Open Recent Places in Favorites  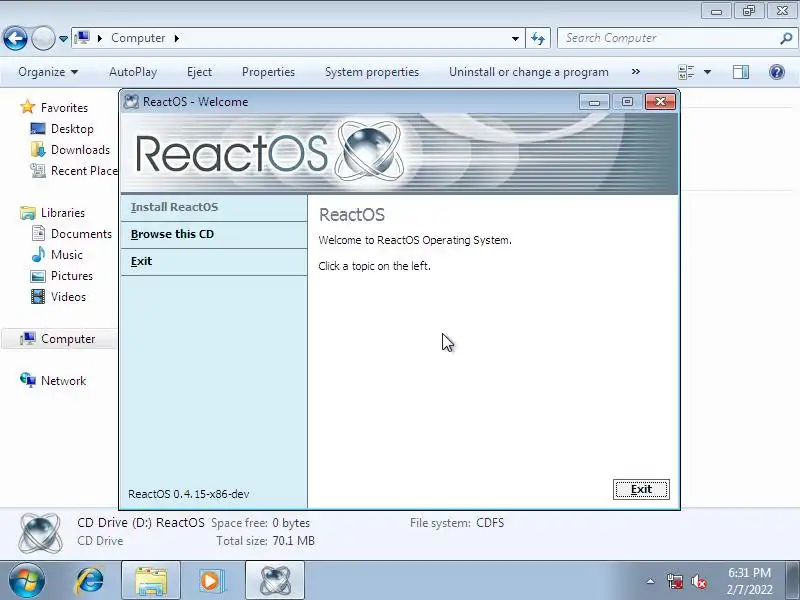pyautogui.click(x=74, y=171)
